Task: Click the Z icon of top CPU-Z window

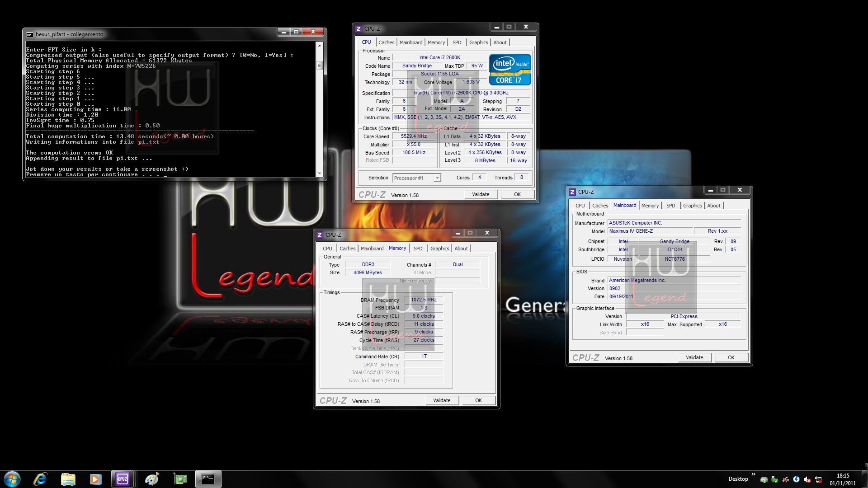Action: [x=359, y=28]
